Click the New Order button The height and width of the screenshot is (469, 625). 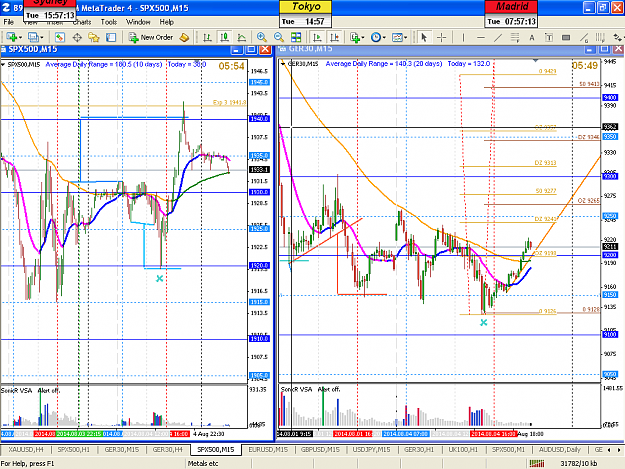point(151,37)
